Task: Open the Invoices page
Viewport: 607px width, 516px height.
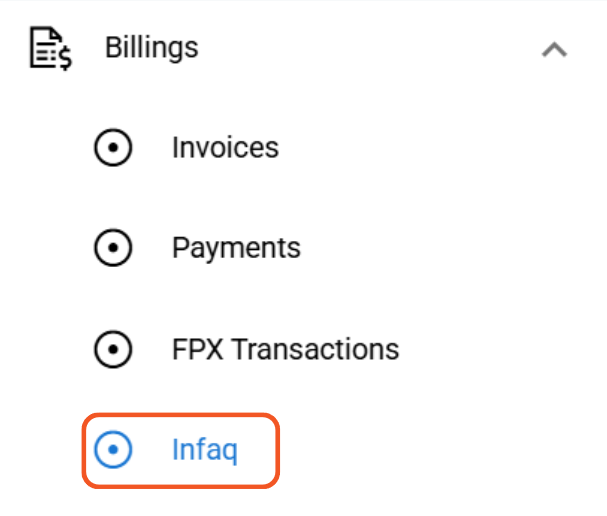Action: click(x=225, y=148)
